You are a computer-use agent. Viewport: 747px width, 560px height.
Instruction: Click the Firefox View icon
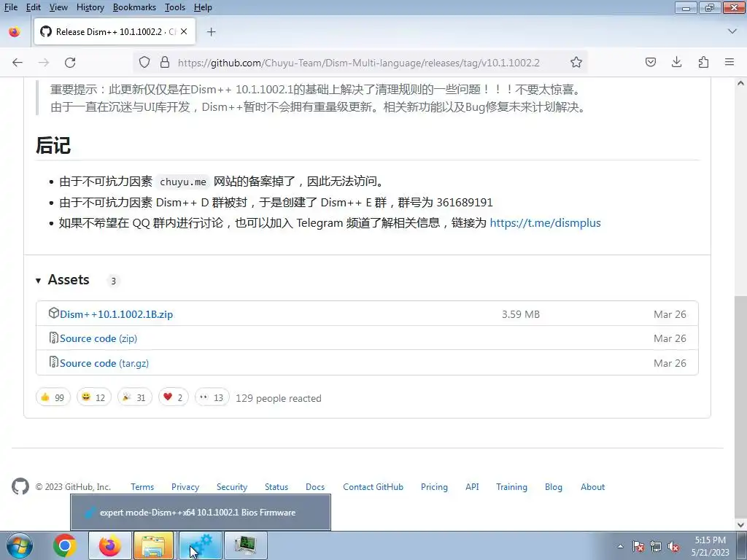(15, 32)
